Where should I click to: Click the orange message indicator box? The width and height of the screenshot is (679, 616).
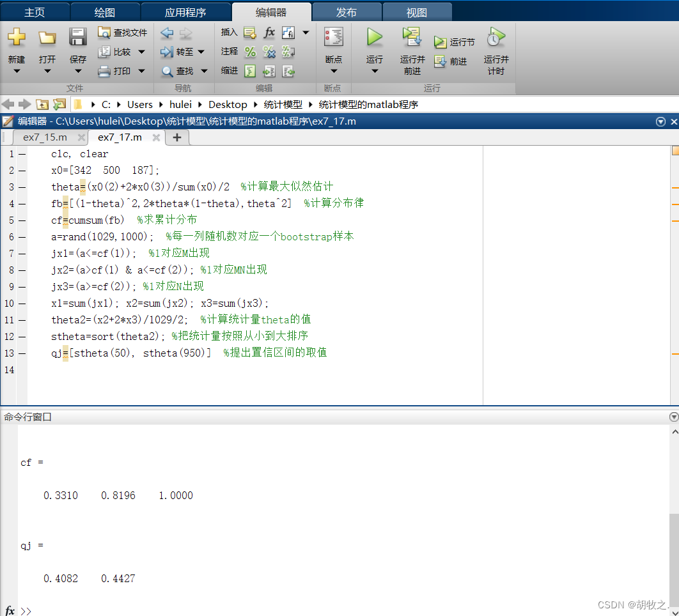point(676,151)
